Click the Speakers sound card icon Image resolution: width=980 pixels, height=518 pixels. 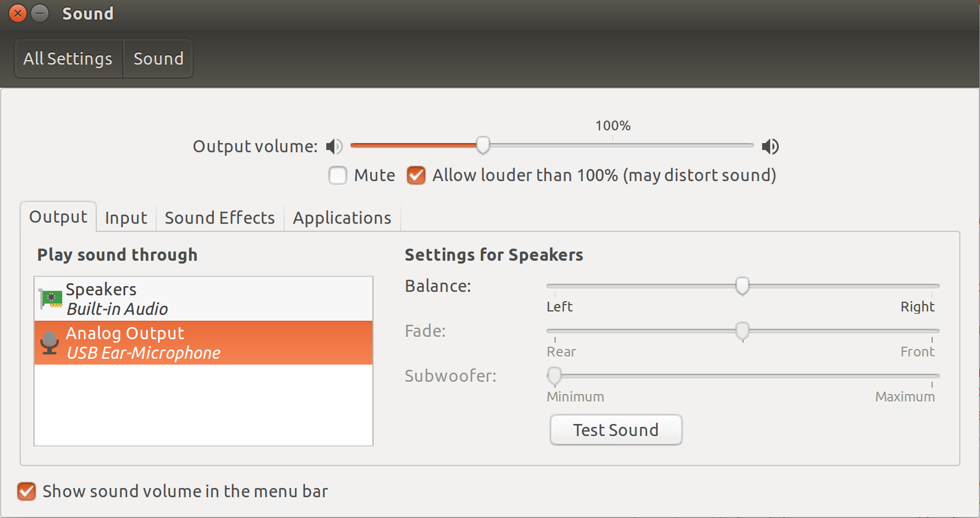point(51,299)
